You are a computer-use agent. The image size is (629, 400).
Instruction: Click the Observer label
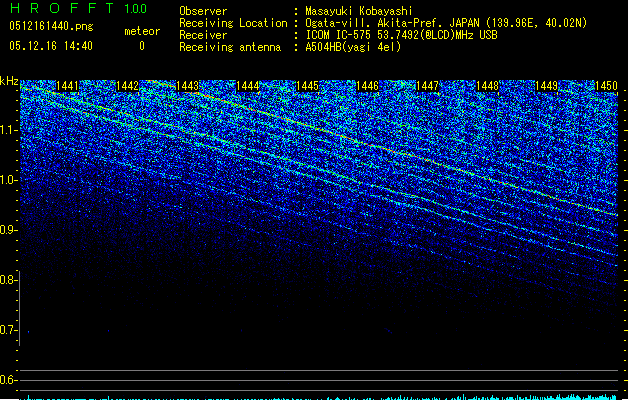pyautogui.click(x=203, y=11)
